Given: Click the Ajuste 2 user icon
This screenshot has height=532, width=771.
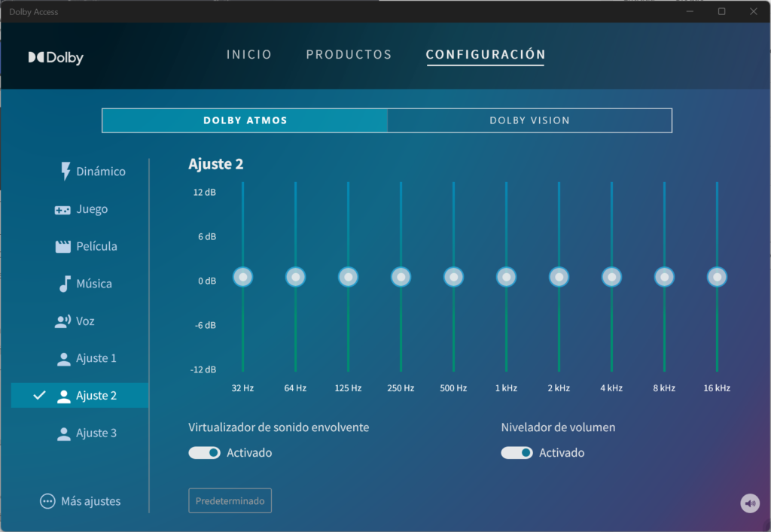Looking at the screenshot, I should coord(63,396).
